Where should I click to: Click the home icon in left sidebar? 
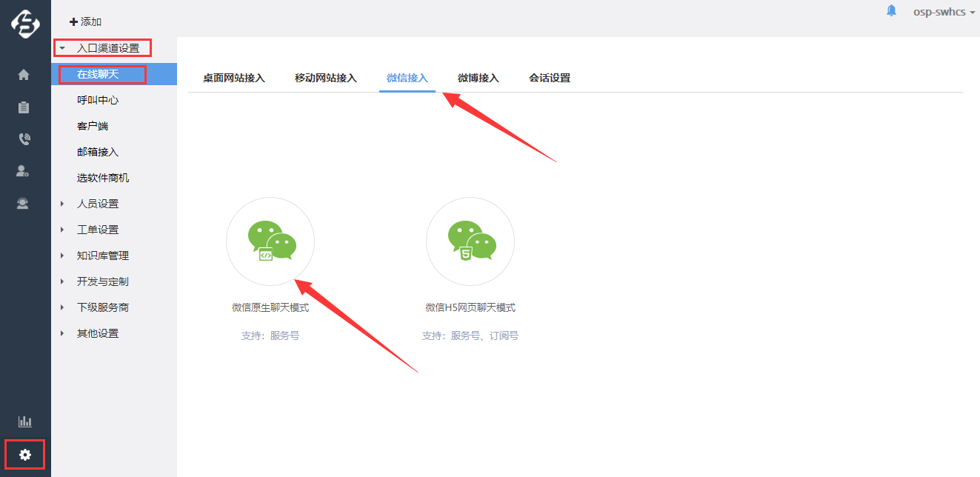[24, 74]
